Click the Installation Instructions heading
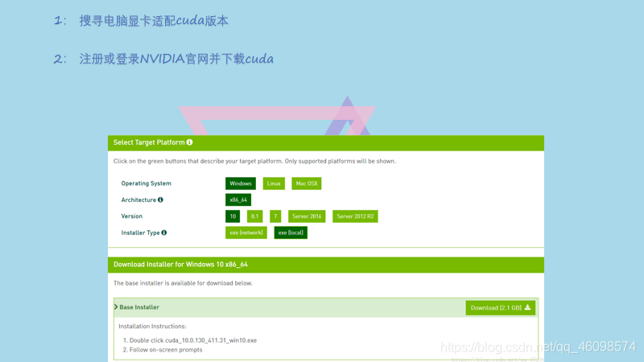 [152, 327]
